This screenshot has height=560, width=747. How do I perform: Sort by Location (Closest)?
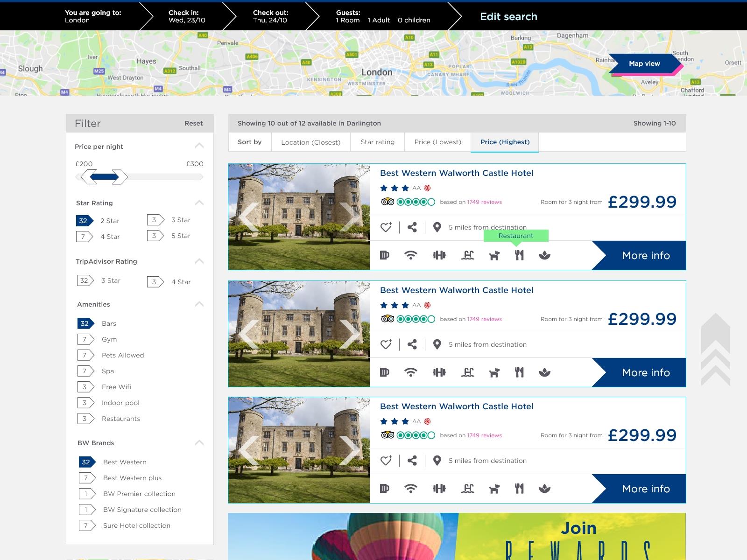pyautogui.click(x=311, y=142)
